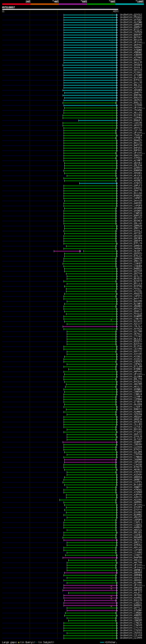Click hit label UniRef100_Q5I7S7

pyautogui.click(x=131, y=218)
